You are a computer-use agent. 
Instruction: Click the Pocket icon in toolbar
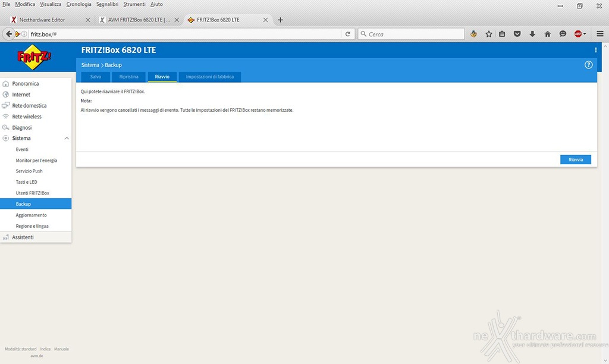click(517, 34)
